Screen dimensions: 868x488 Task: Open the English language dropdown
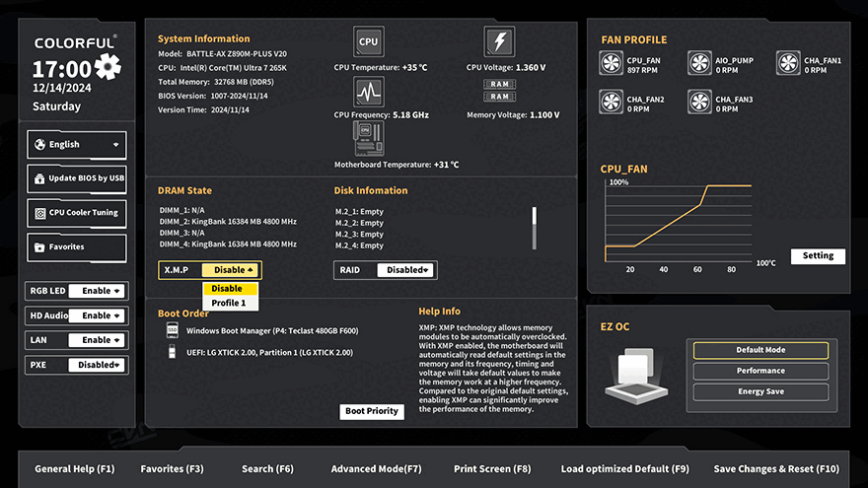(76, 144)
